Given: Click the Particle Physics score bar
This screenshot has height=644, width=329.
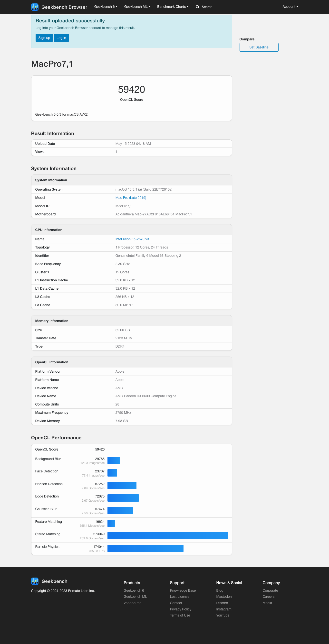Looking at the screenshot, I should pyautogui.click(x=145, y=548).
